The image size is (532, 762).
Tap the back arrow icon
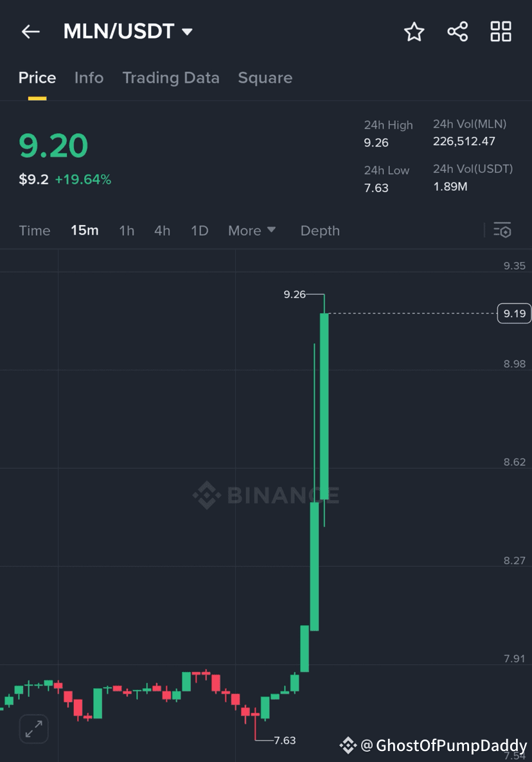point(31,32)
